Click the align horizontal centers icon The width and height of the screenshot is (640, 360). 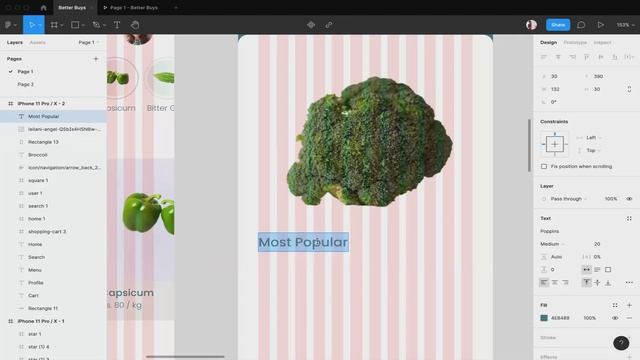tap(558, 57)
